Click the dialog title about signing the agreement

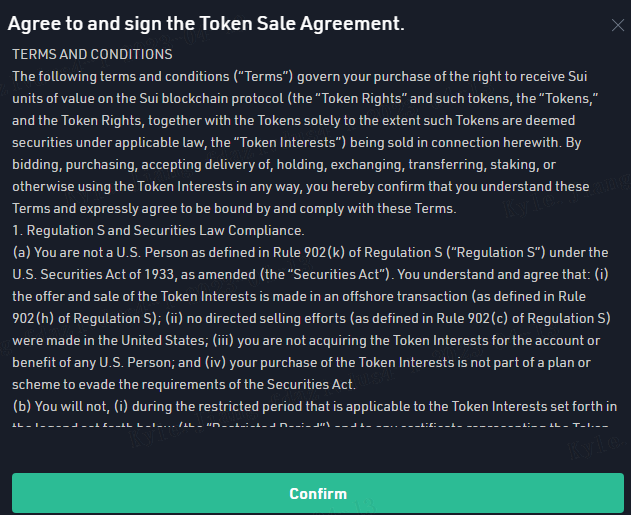click(x=206, y=24)
